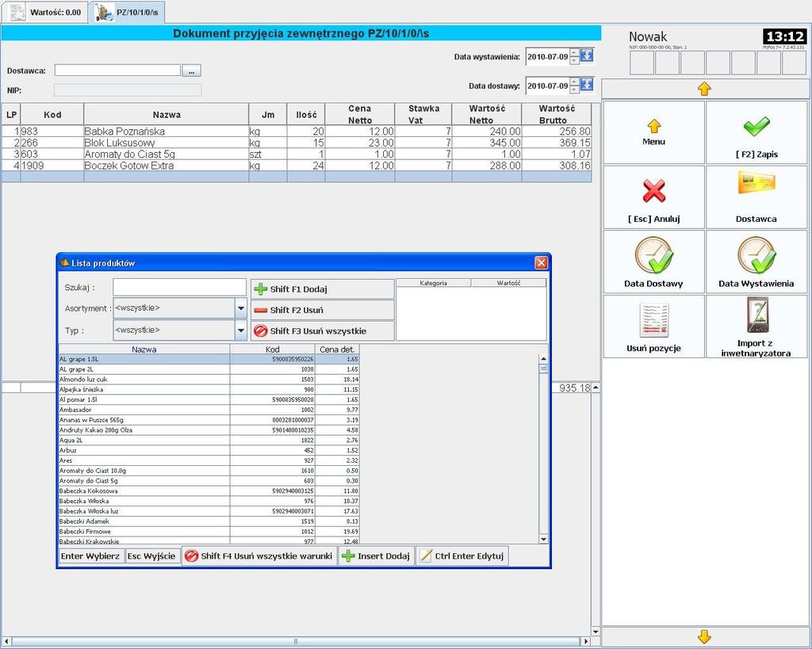
Task: Click Insert Dodaj green plus button
Action: [377, 555]
